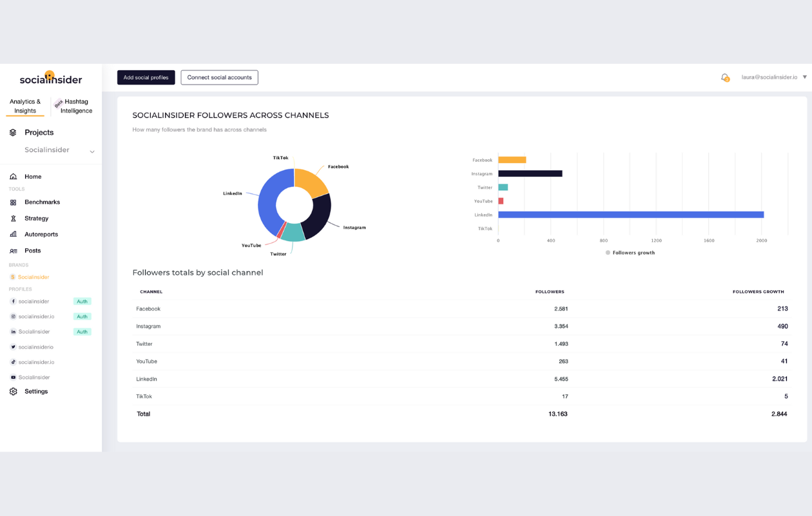Open the Strategy menu item

pyautogui.click(x=37, y=219)
